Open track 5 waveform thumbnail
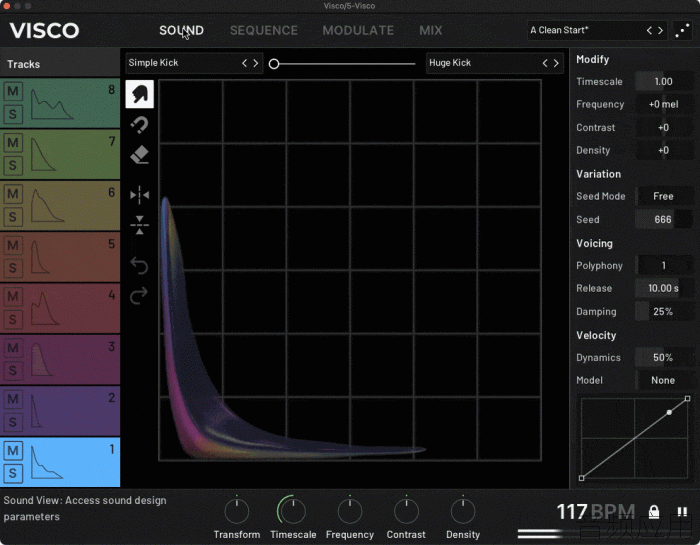 tap(40, 257)
